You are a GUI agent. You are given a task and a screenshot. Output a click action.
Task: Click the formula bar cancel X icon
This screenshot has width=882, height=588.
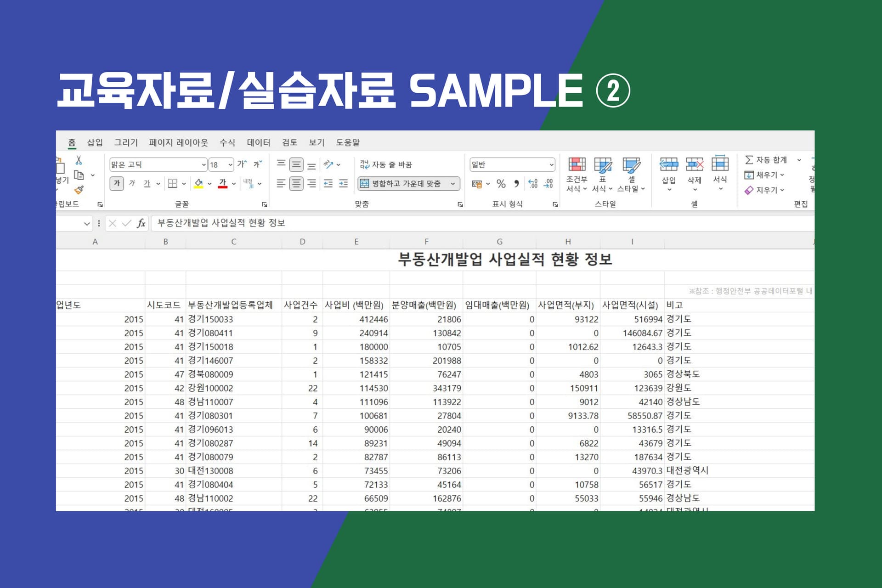[x=113, y=223]
